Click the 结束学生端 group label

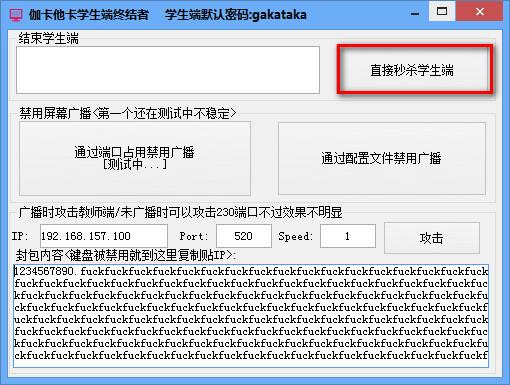click(x=49, y=38)
